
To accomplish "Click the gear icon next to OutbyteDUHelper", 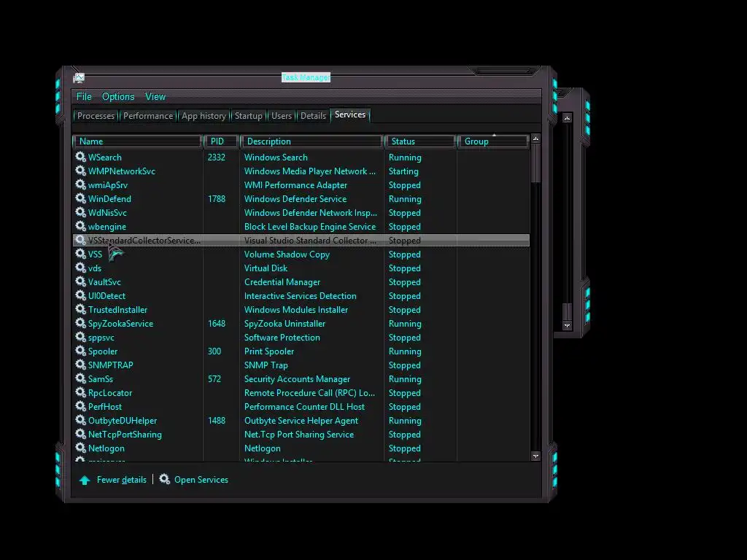I will tap(80, 420).
